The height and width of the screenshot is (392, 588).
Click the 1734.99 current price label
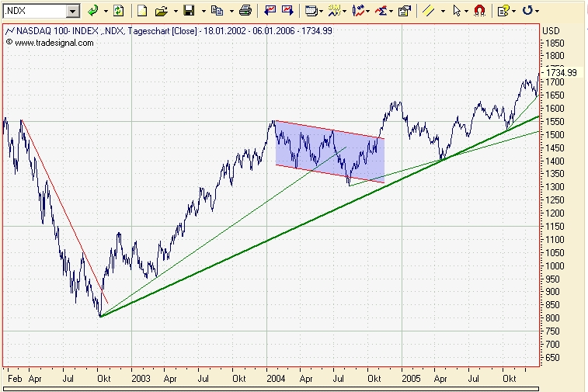(562, 72)
